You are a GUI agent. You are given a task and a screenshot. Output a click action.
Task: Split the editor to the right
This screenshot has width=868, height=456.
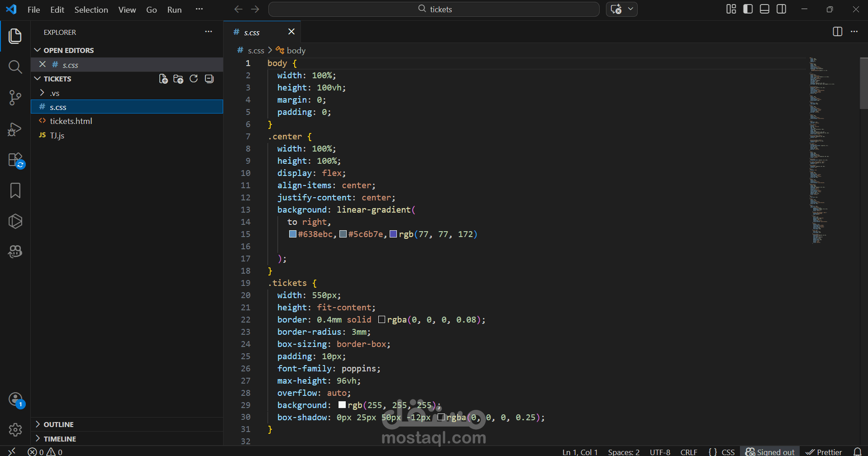[837, 32]
